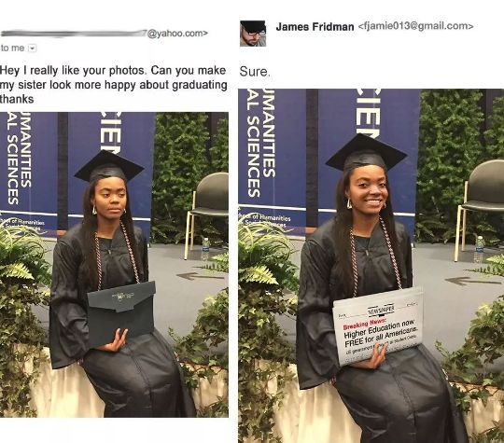
Task: Click the sender name James Fridman
Action: click(315, 27)
